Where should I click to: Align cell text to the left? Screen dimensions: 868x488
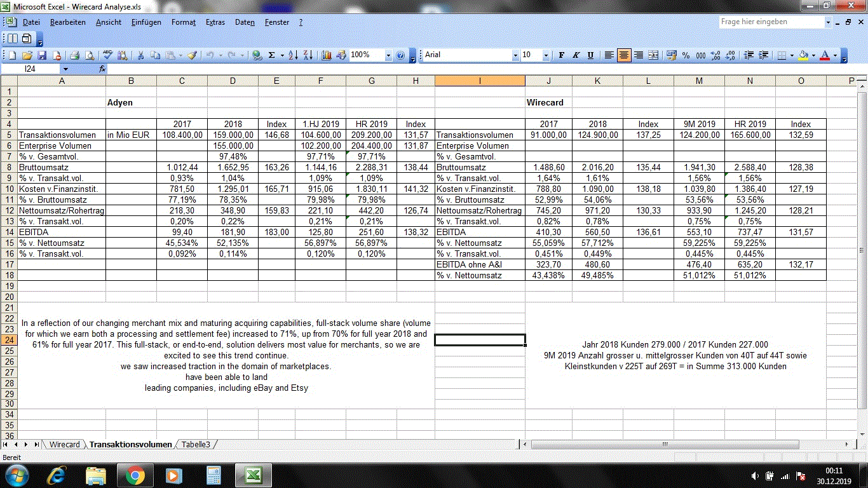609,55
